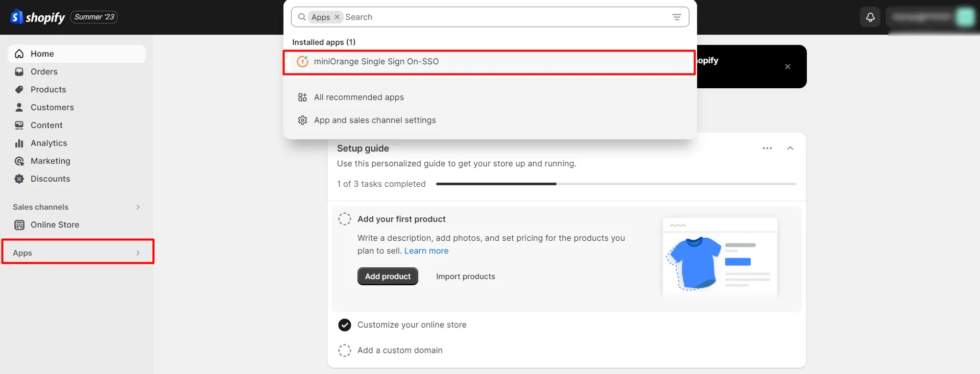
Task: Expand Add a custom domain task
Action: point(400,350)
